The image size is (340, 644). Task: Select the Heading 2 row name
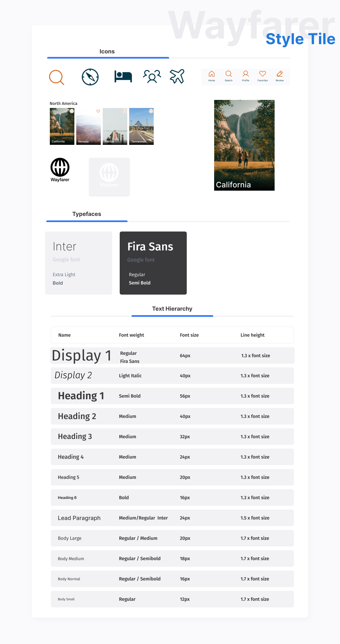77,416
